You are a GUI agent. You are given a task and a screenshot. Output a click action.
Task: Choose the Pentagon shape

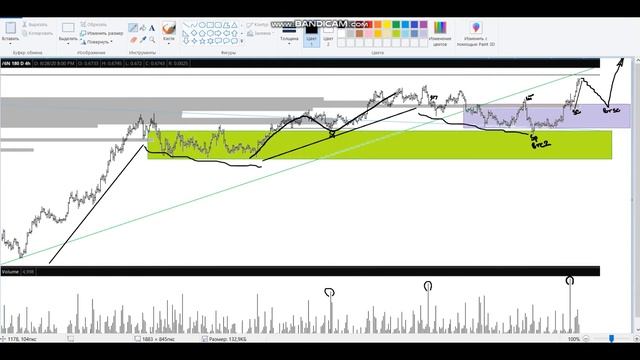click(202, 33)
